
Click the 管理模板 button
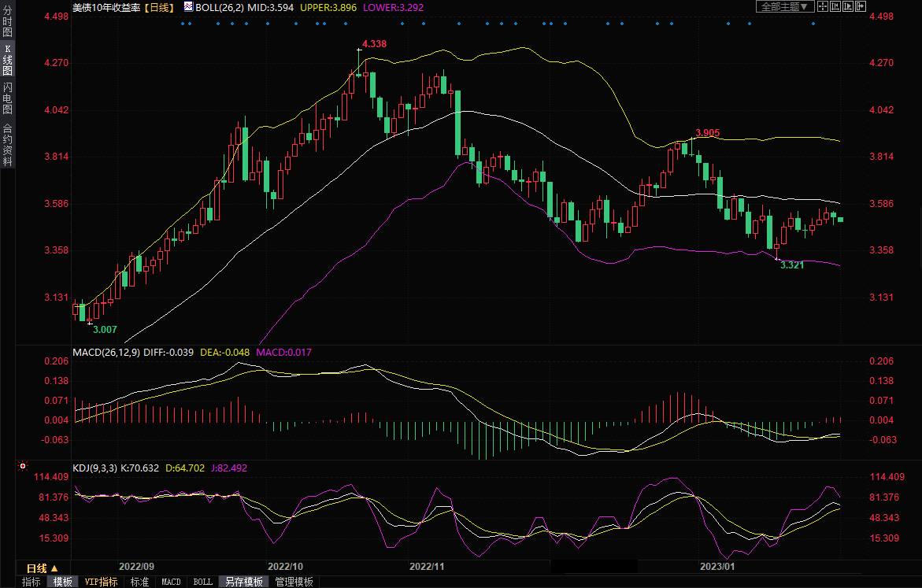click(293, 582)
